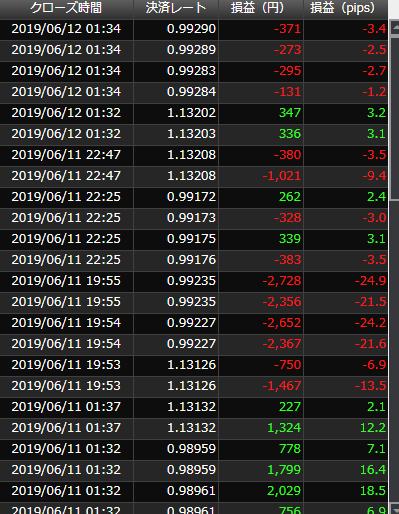Sort by the 決済レート column header
The height and width of the screenshot is (514, 399).
(176, 8)
